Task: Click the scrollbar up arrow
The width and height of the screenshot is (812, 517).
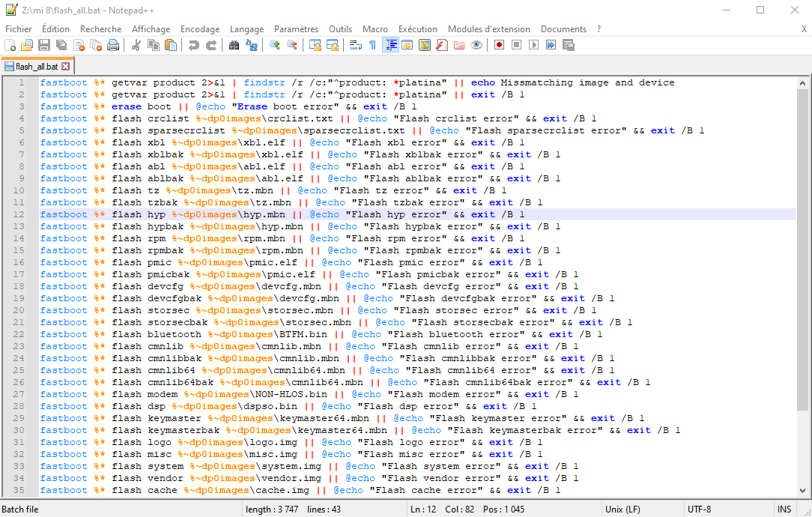Action: click(x=802, y=83)
